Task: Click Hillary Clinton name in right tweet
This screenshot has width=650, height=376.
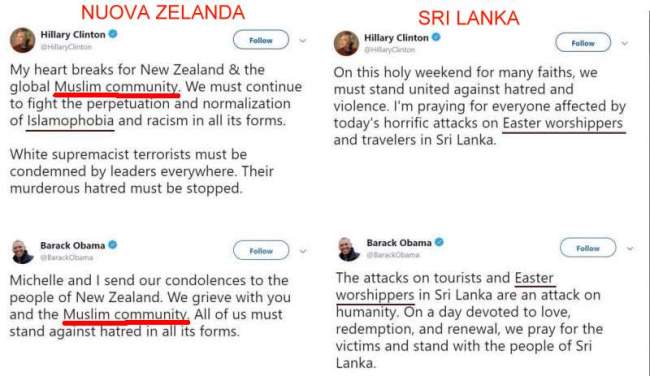Action: [396, 37]
